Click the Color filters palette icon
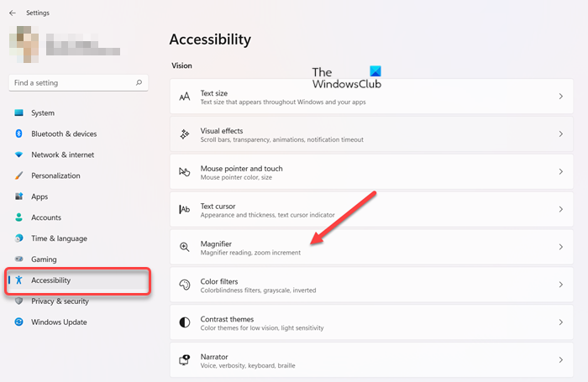This screenshot has height=382, width=588. pos(185,285)
